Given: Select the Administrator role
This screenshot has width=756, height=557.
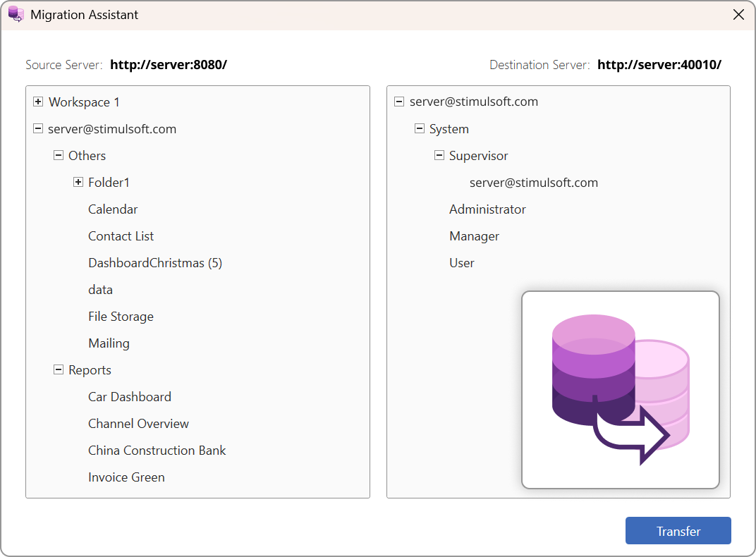Looking at the screenshot, I should click(x=487, y=209).
